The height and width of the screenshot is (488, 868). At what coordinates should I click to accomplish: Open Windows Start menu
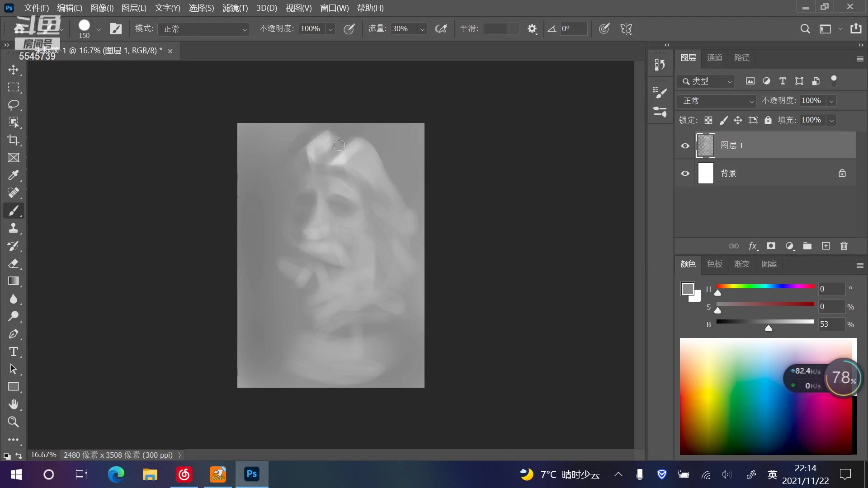point(16,474)
